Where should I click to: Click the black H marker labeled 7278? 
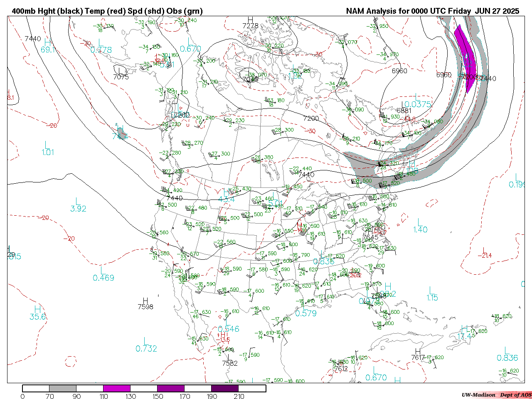[250, 20]
